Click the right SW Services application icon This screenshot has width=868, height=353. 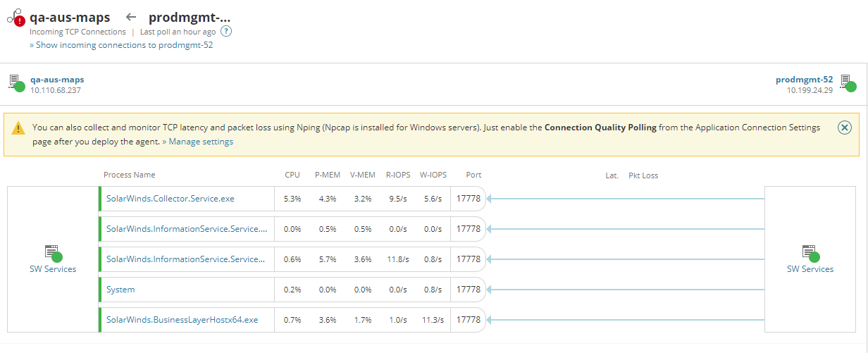click(811, 253)
